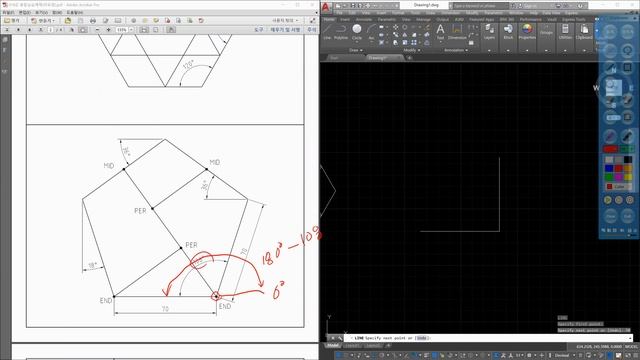Pick the green color swatch in pen palette
640x360 pixels.
609,176
